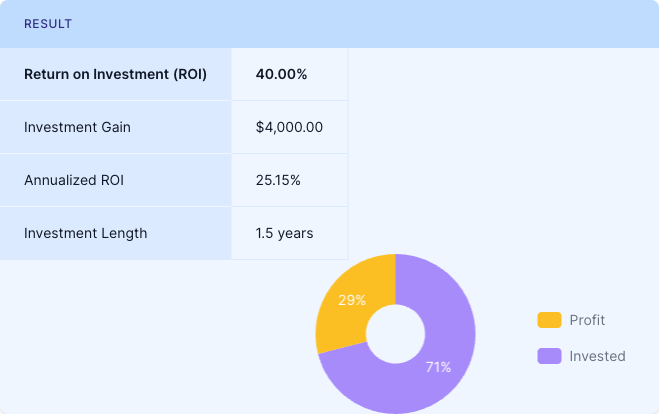Click the 1.5 years value
Viewport: 659px width, 414px height.
pyautogui.click(x=284, y=233)
